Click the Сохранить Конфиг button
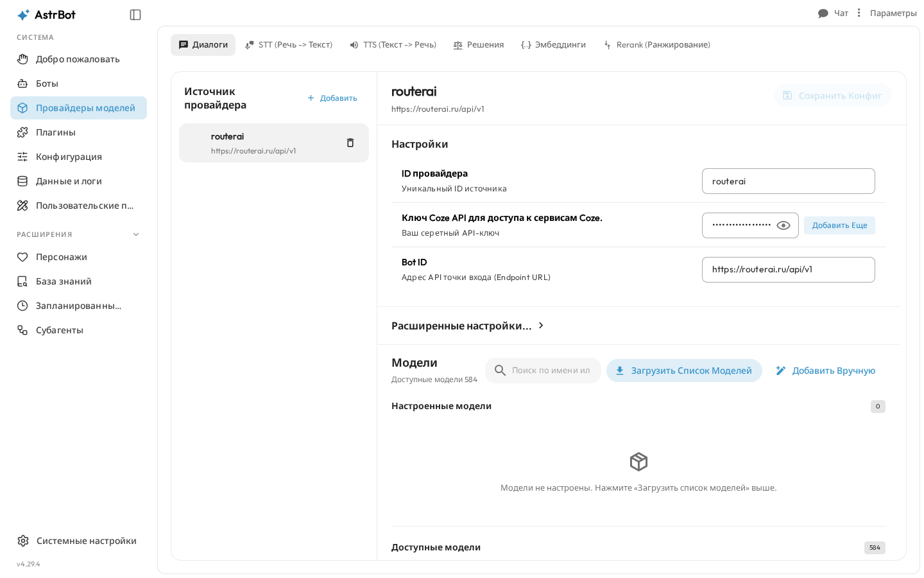The image size is (924, 578). (x=832, y=96)
